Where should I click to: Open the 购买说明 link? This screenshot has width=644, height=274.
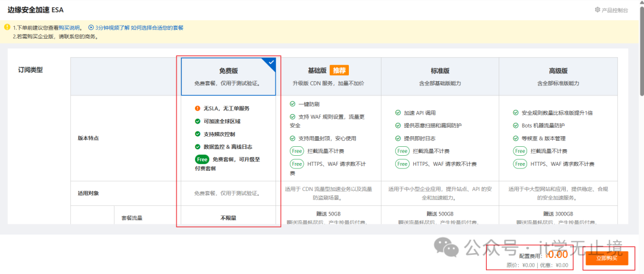pos(70,27)
